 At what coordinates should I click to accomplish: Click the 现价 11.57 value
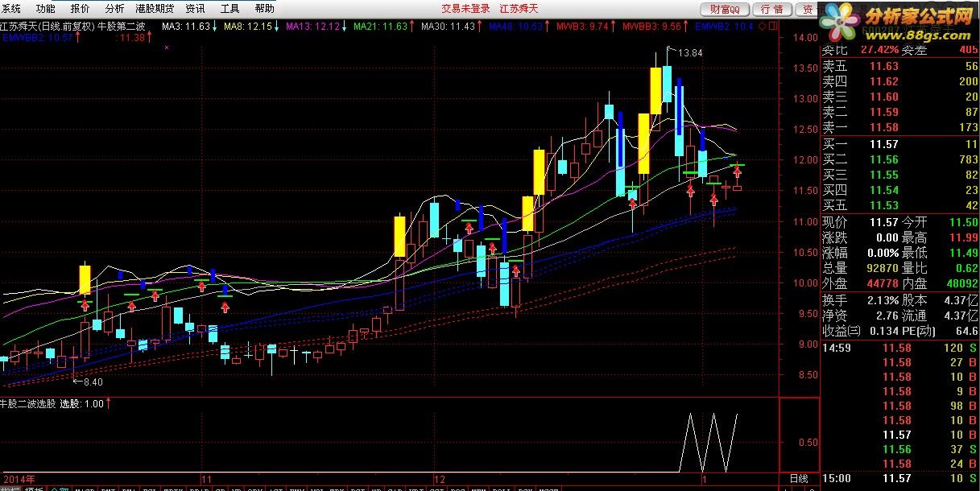884,222
